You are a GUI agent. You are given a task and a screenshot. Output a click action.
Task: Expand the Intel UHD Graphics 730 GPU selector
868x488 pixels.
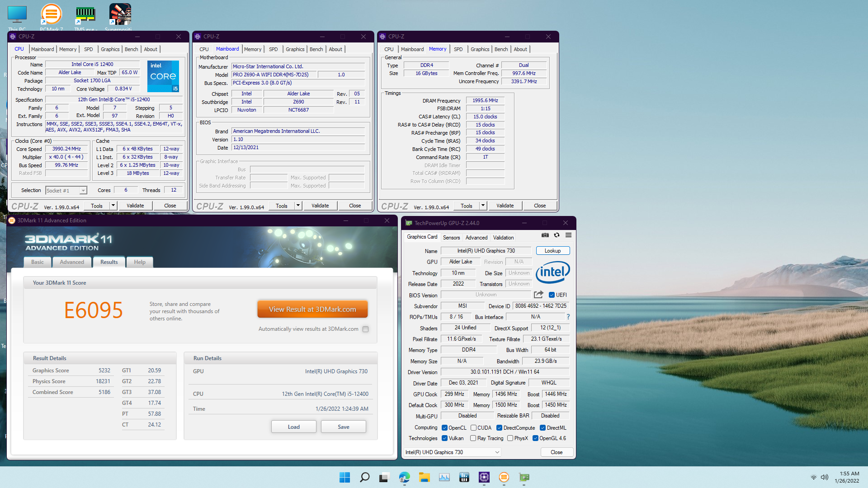click(452, 452)
